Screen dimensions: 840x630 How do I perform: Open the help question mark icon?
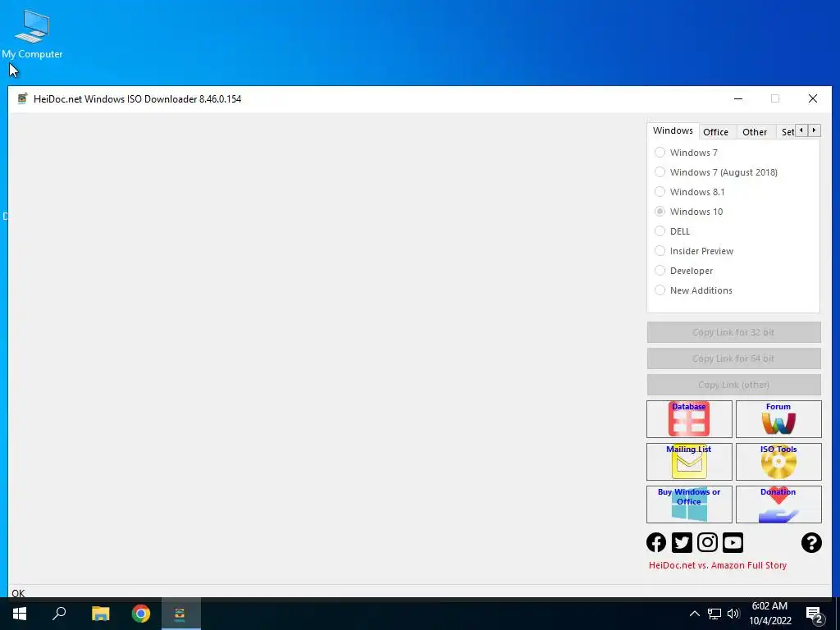[811, 542]
